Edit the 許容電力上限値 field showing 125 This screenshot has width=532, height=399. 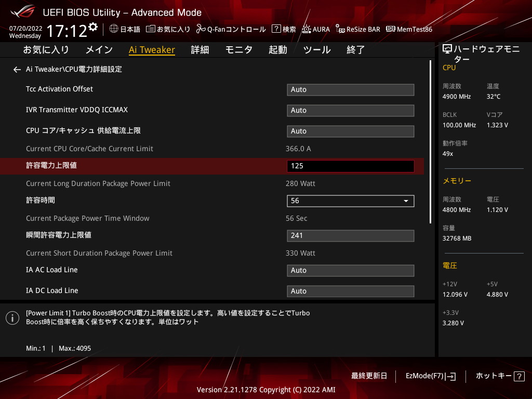tap(351, 166)
